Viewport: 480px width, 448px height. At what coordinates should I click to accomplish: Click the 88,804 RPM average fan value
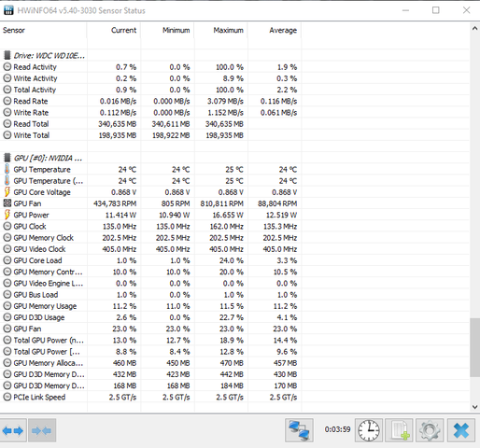click(x=277, y=203)
